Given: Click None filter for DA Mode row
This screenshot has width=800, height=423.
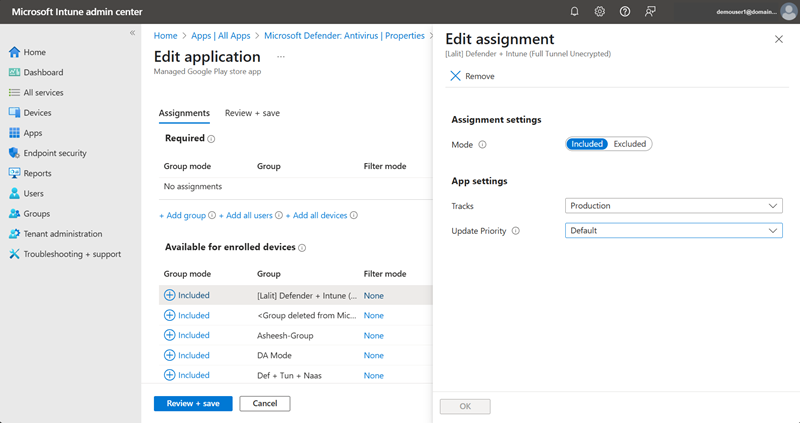Looking at the screenshot, I should coord(373,356).
